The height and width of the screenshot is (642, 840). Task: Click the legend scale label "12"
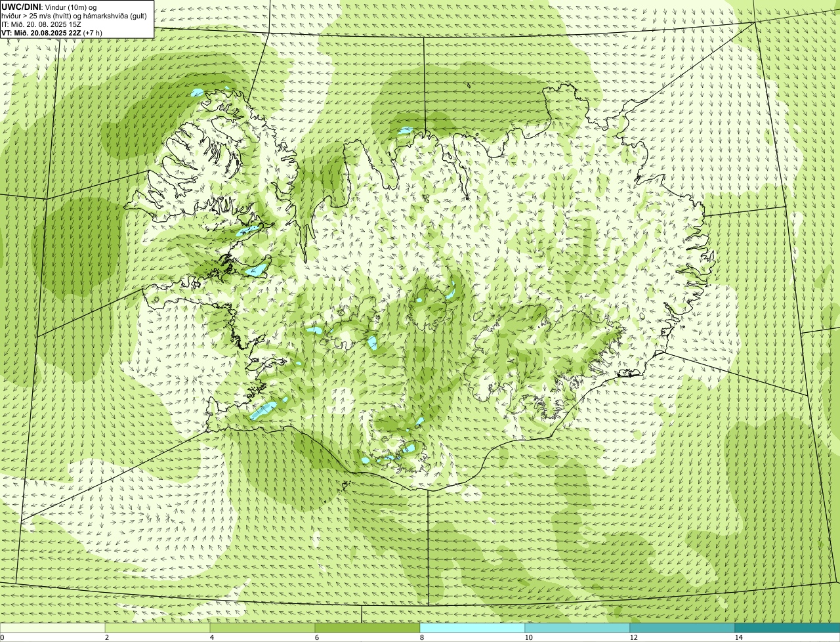click(633, 637)
